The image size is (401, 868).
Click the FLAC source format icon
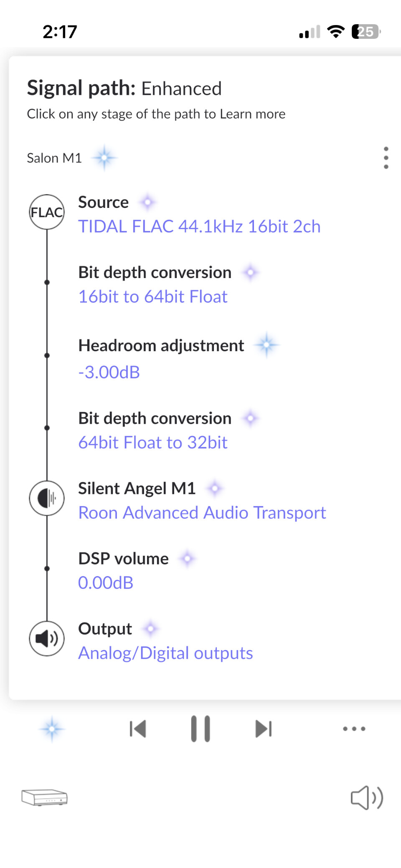pos(47,212)
